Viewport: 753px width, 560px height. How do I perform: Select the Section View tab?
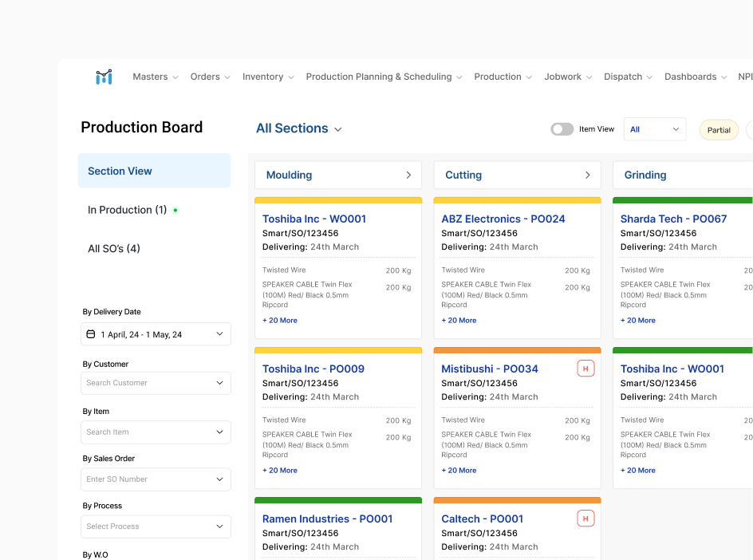pos(154,171)
